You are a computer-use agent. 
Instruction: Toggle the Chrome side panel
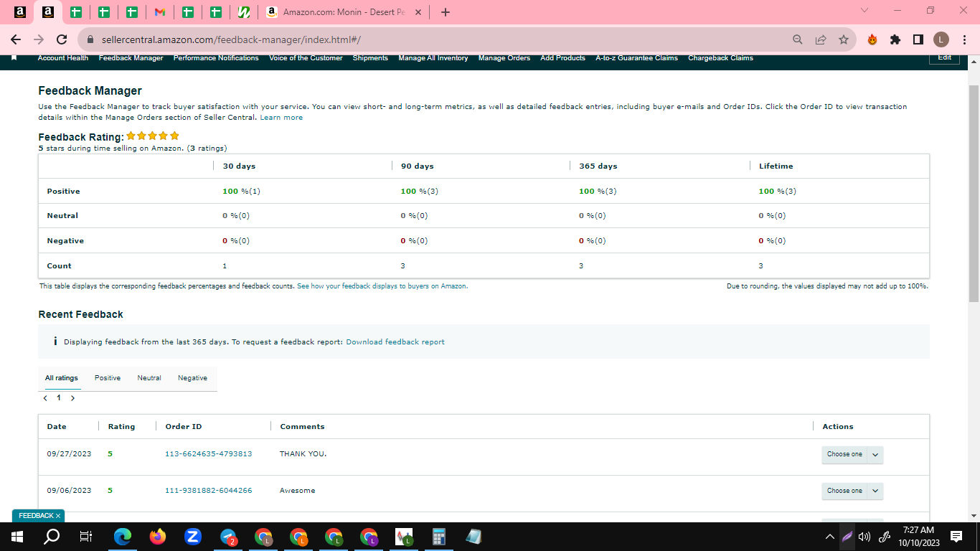pyautogui.click(x=918, y=39)
